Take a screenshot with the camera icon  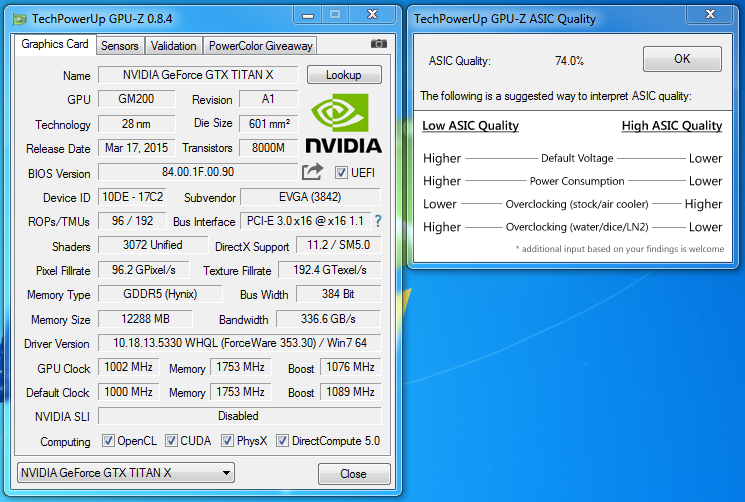[x=379, y=44]
